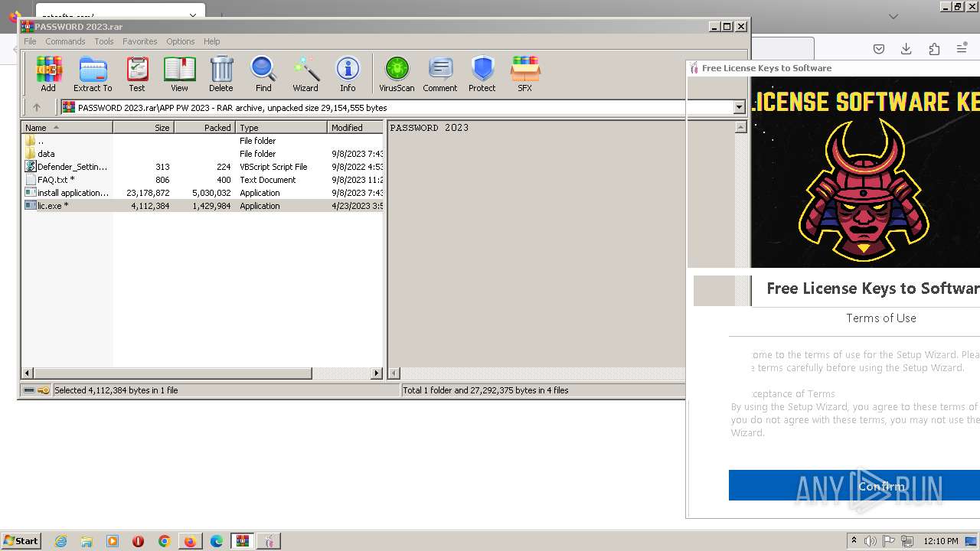This screenshot has width=980, height=551.
Task: Open the Firefox list all tabs chevron
Action: (x=893, y=16)
